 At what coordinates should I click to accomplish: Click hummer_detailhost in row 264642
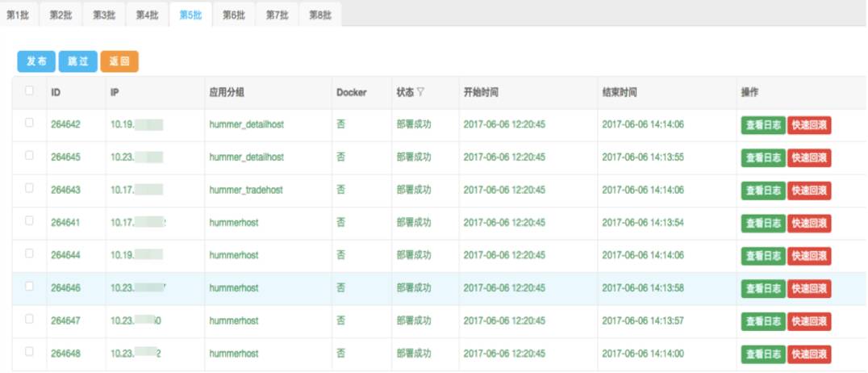(x=246, y=124)
